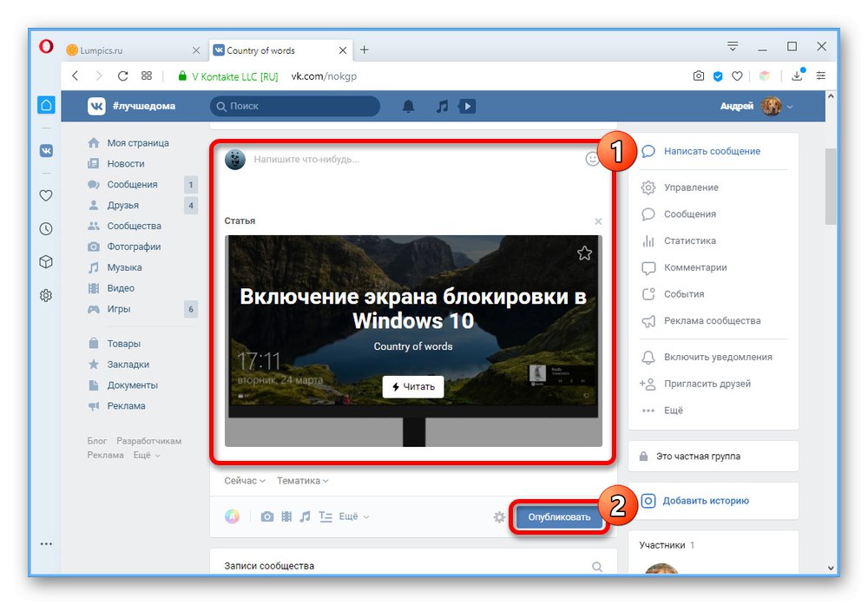This screenshot has height=605, width=868.
Task: Reload the page with refresh icon
Action: (123, 76)
